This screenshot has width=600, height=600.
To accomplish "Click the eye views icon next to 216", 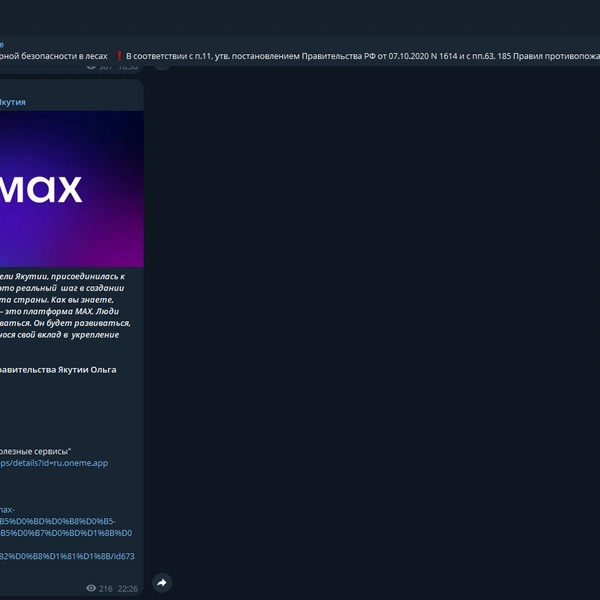I will click(91, 588).
